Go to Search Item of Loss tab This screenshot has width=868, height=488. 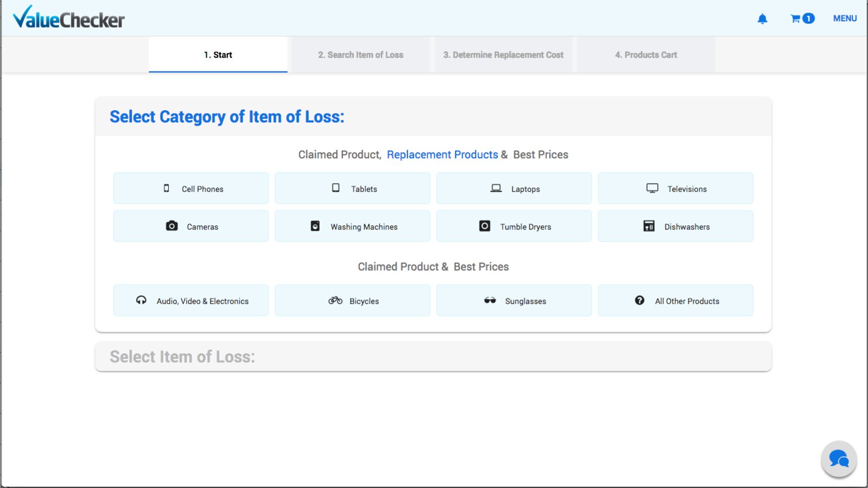361,55
